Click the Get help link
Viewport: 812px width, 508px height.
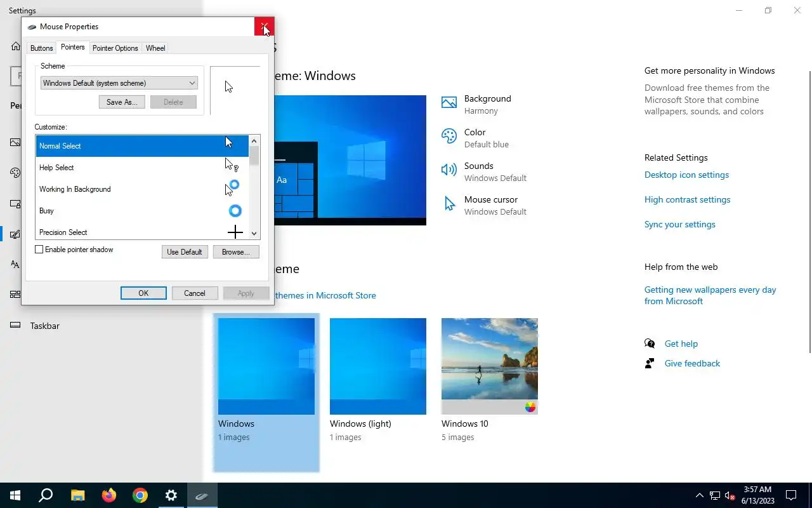tap(681, 344)
